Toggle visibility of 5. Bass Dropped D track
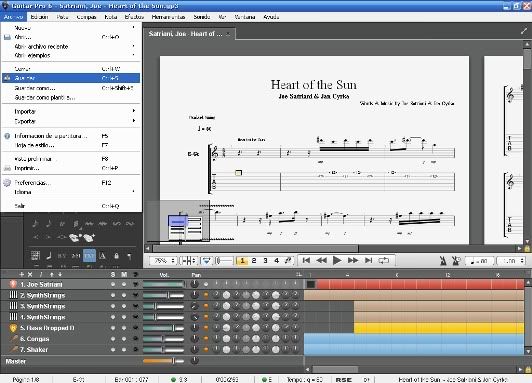The width and height of the screenshot is (532, 383). click(x=135, y=328)
